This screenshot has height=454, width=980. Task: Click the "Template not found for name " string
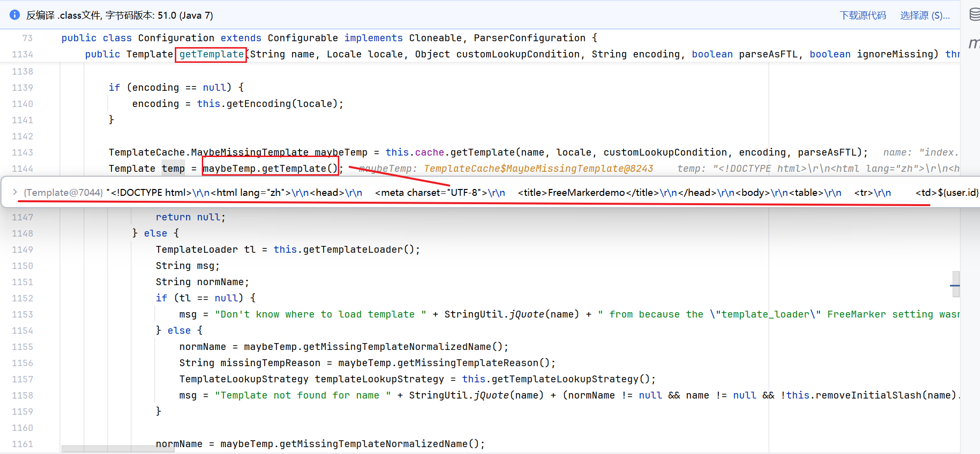coord(303,395)
